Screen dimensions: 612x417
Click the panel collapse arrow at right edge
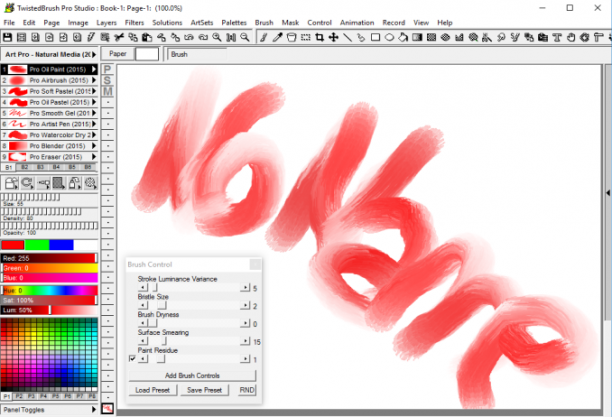[x=608, y=193]
